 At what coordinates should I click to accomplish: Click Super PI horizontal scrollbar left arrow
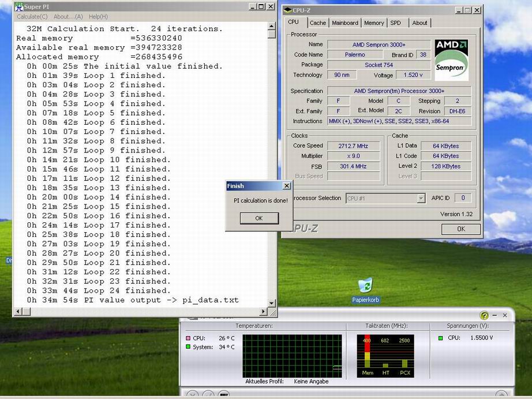click(18, 311)
